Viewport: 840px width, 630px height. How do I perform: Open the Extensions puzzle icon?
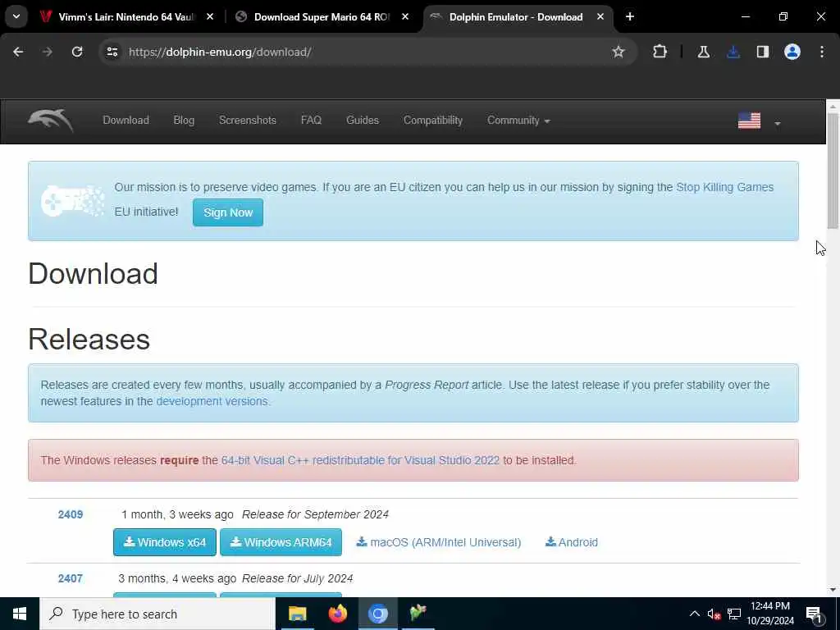pos(660,52)
